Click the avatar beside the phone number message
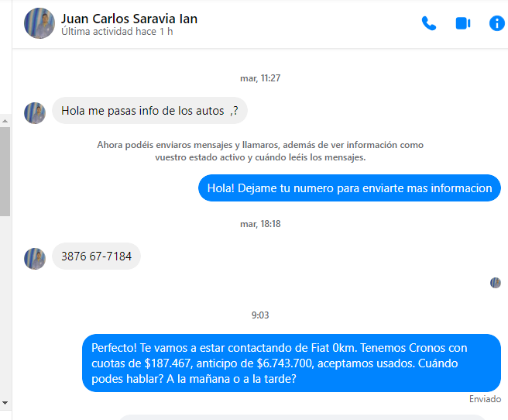 (35, 259)
